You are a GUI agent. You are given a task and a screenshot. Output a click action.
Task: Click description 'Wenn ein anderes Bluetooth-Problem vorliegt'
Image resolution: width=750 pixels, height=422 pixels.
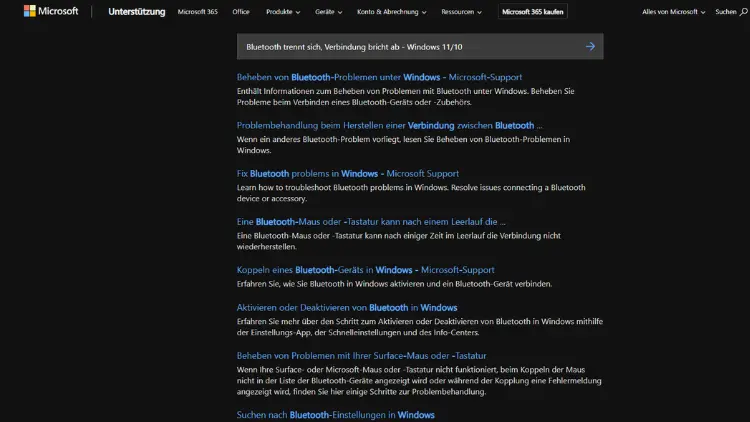tap(403, 145)
